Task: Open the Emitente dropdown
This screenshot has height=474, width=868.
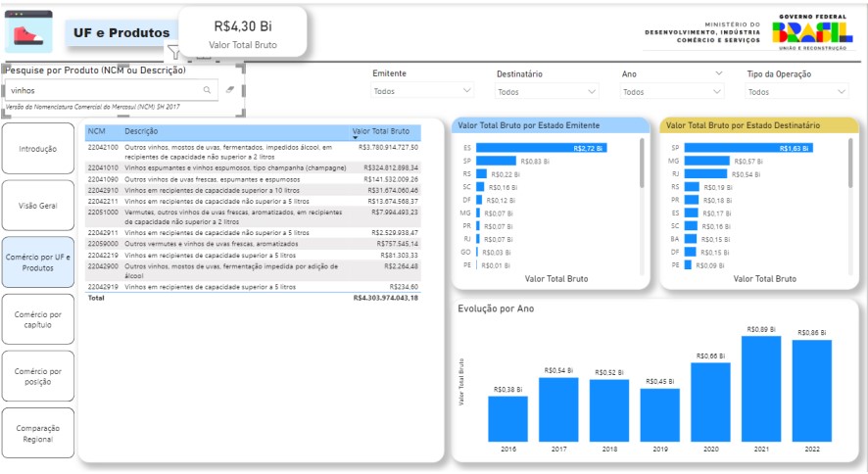Action: click(x=423, y=92)
